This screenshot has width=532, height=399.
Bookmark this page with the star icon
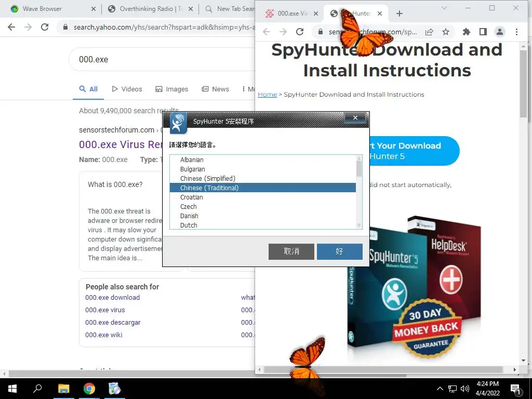click(446, 32)
